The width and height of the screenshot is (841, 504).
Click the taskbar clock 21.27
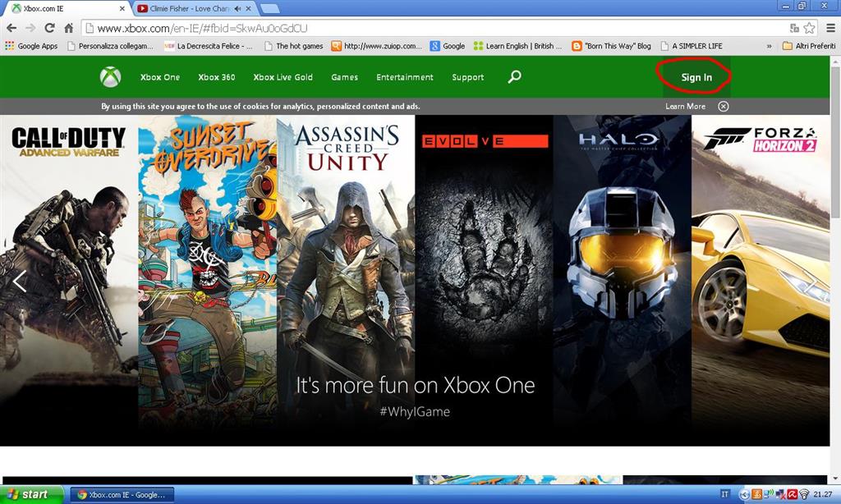point(823,494)
